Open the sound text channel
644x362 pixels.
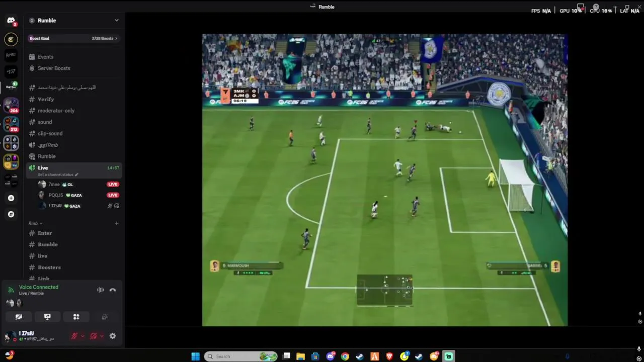74,122
